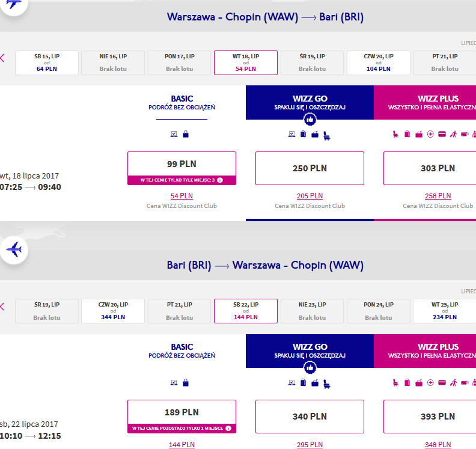Open 54 PLN Discount Club price link
Image resolution: width=476 pixels, height=449 pixels.
[182, 196]
